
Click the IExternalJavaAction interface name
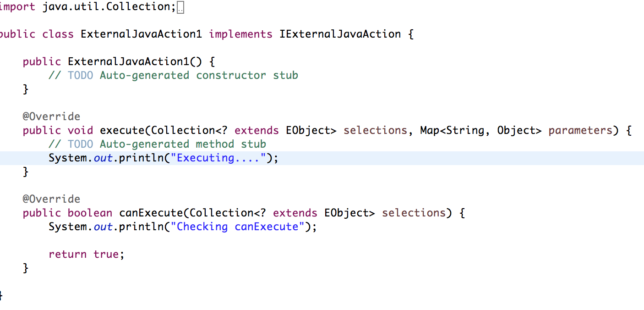pyautogui.click(x=340, y=34)
